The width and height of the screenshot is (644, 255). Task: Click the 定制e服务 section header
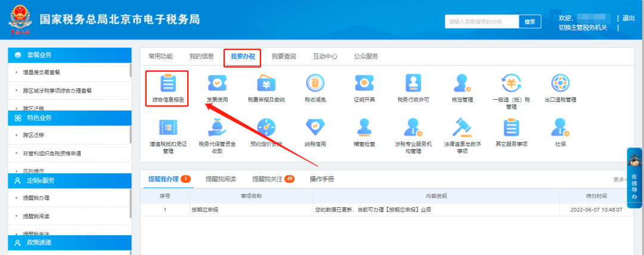click(x=70, y=180)
